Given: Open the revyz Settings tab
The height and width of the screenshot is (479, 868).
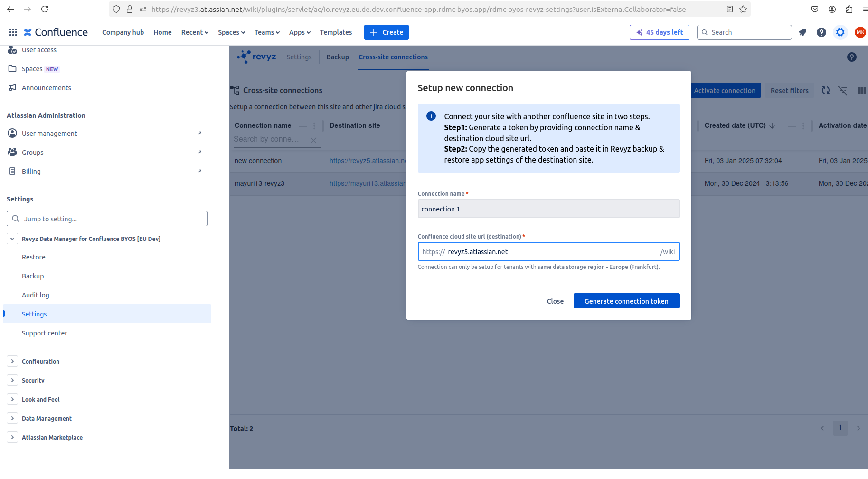Looking at the screenshot, I should tap(299, 57).
